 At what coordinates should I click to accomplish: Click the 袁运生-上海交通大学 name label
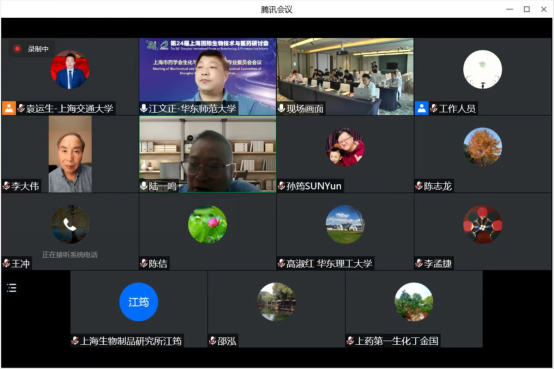[70, 109]
